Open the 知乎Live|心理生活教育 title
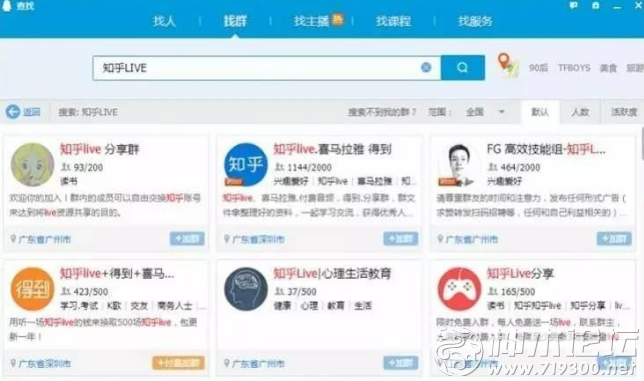The width and height of the screenshot is (644, 381). pyautogui.click(x=332, y=273)
